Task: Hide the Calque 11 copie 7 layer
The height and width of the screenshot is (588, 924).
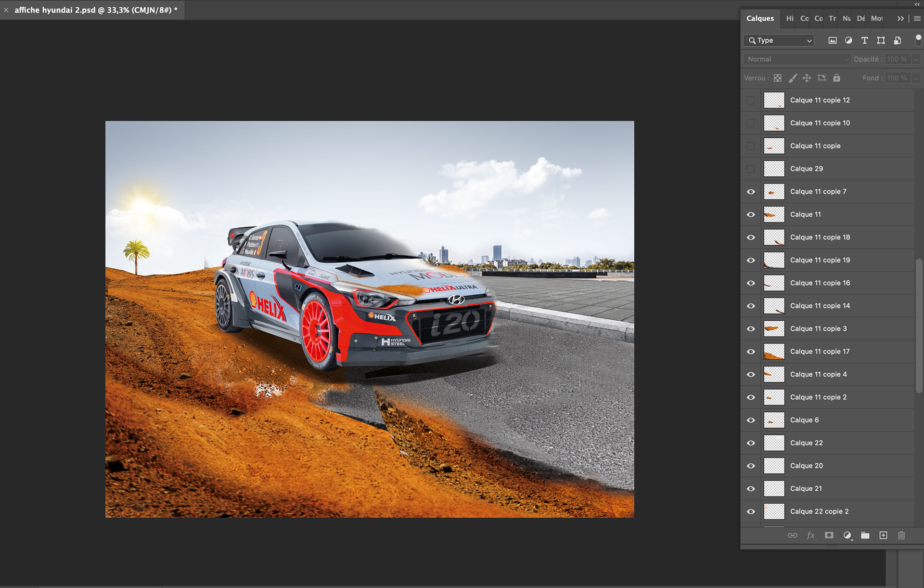Action: 751,192
